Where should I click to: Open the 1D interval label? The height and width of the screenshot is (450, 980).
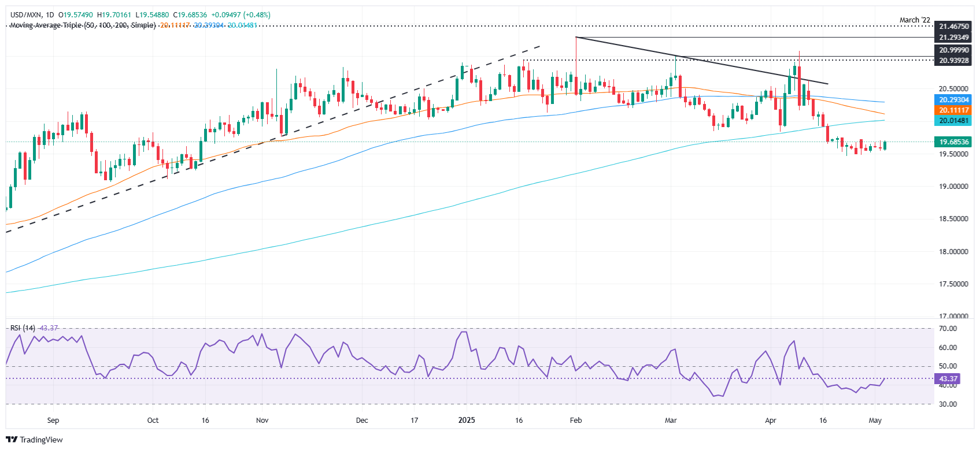(x=50, y=15)
